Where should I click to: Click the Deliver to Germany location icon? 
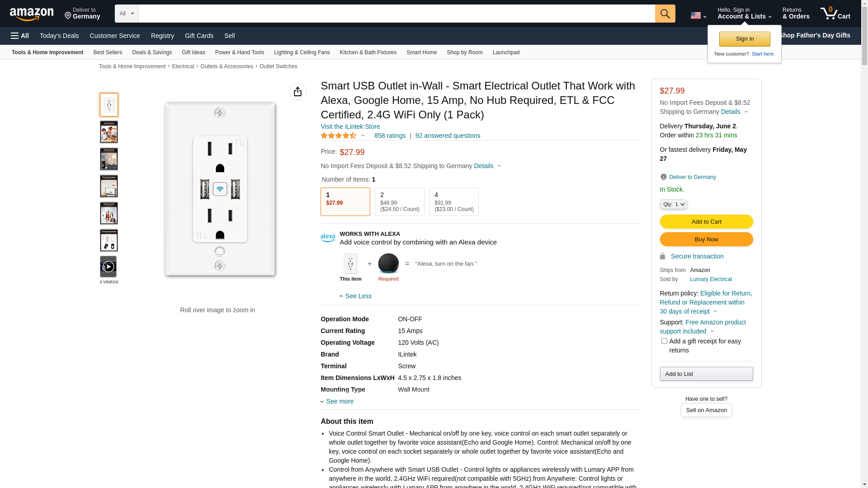tap(663, 177)
